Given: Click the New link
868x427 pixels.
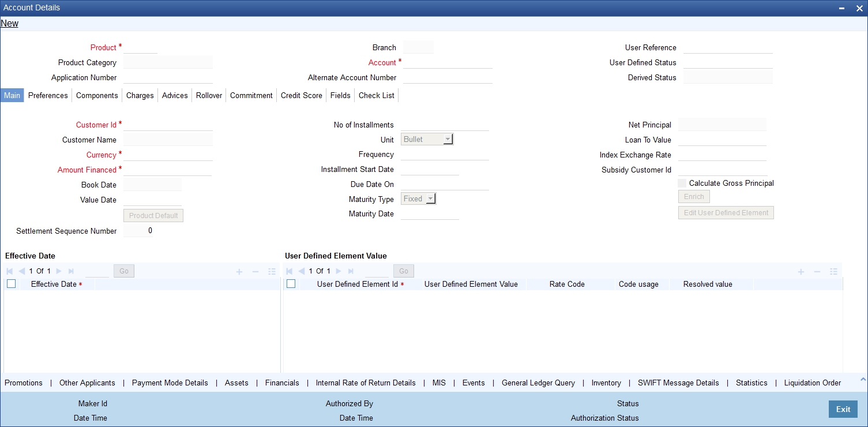Looking at the screenshot, I should [10, 24].
